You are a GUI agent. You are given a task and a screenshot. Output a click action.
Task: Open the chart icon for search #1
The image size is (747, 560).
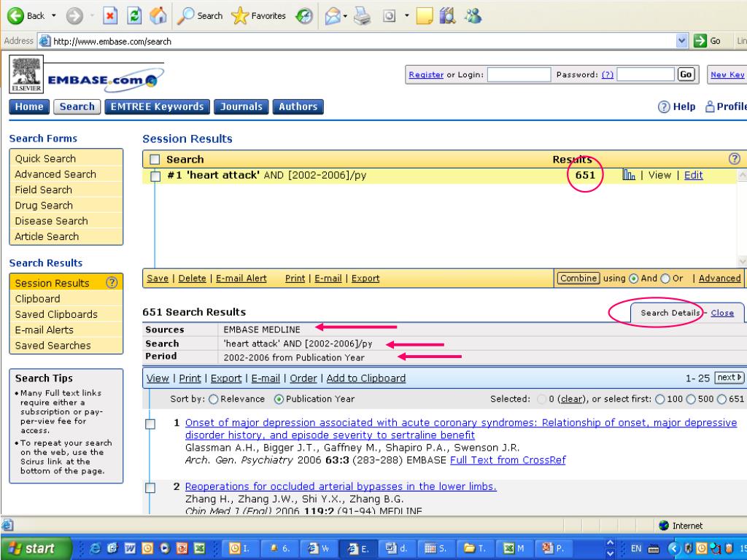point(629,175)
